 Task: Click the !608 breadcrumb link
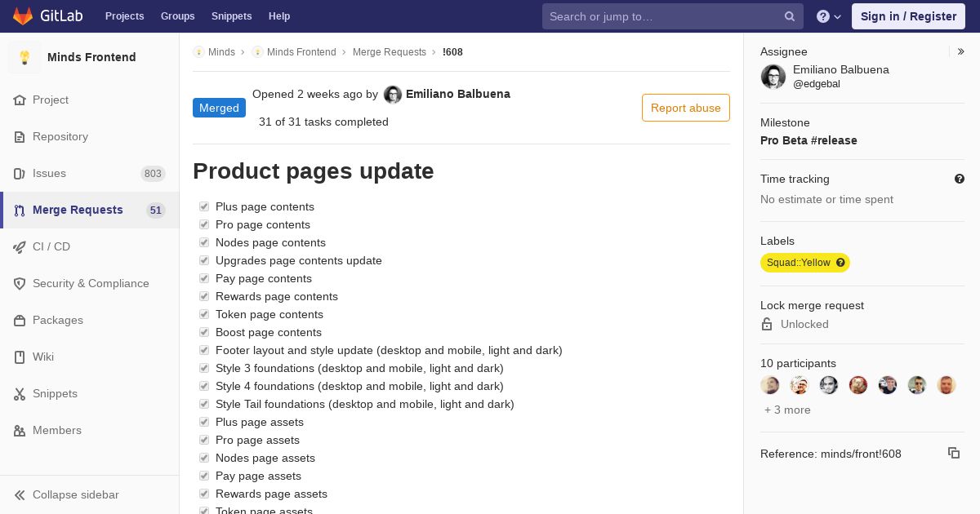(x=452, y=52)
